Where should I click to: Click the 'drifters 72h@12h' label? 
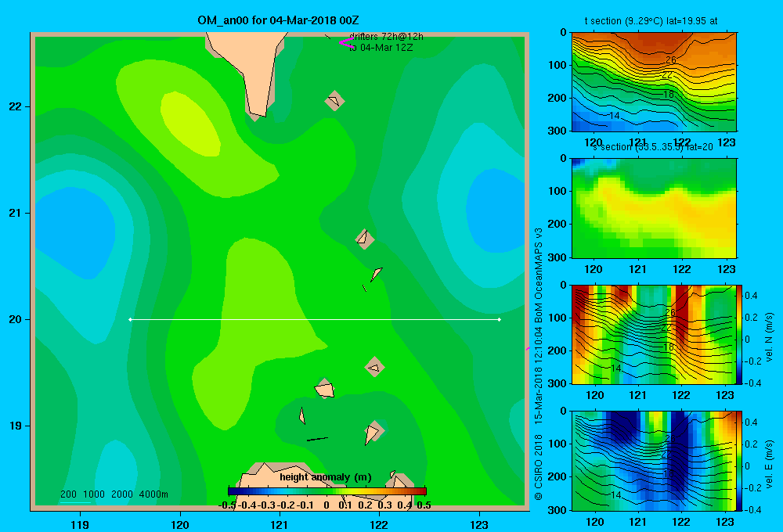click(386, 37)
